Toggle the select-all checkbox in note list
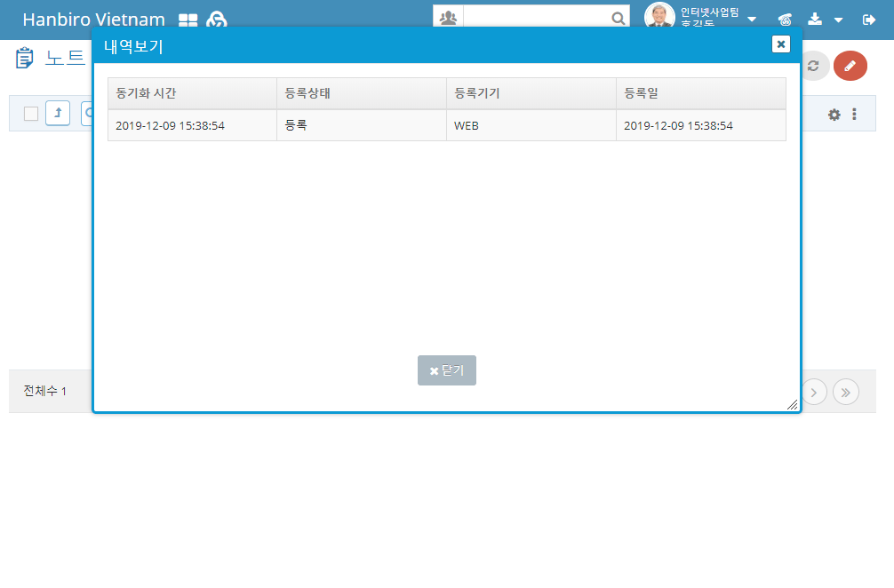The image size is (894, 588). pos(31,114)
